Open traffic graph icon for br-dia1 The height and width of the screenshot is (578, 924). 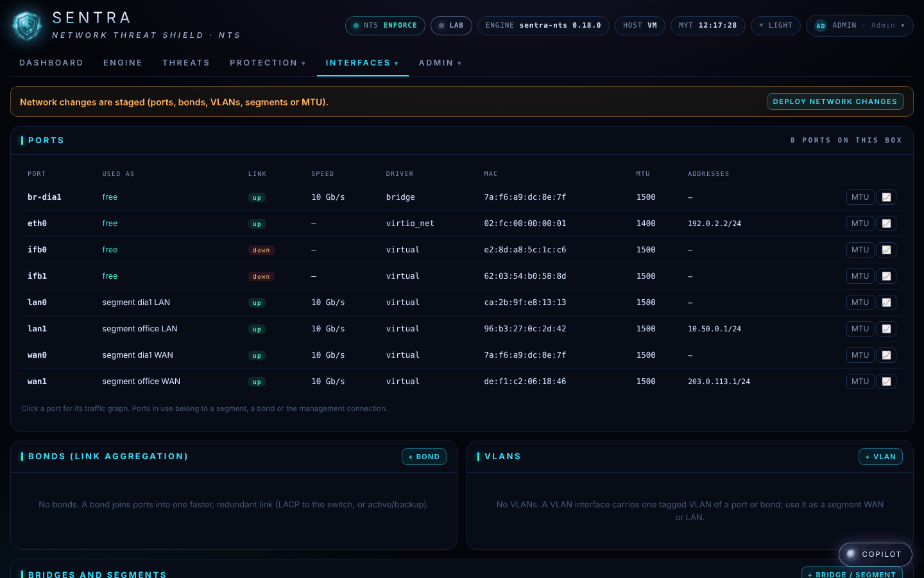(886, 197)
